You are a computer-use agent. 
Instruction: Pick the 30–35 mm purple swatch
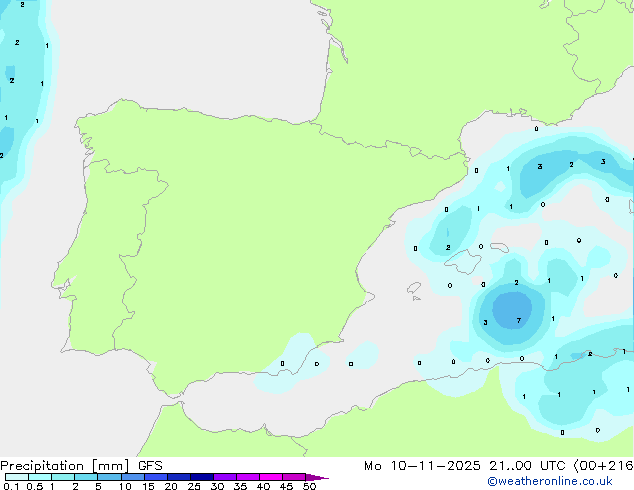225,477
